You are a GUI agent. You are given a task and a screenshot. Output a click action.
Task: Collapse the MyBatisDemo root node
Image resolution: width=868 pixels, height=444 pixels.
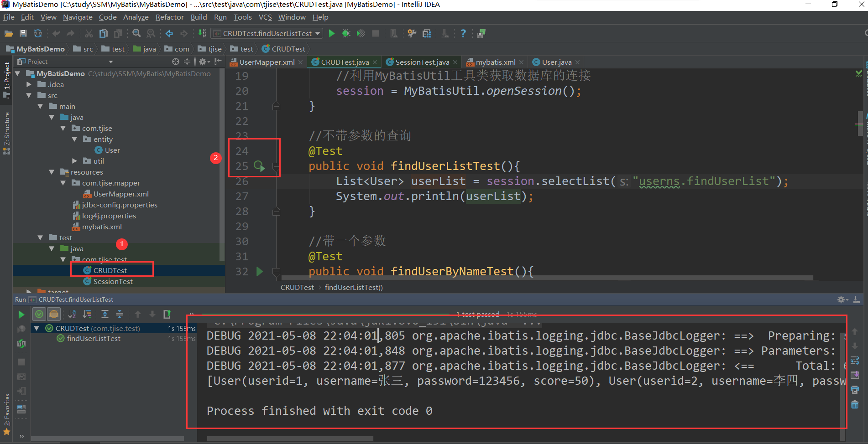18,73
